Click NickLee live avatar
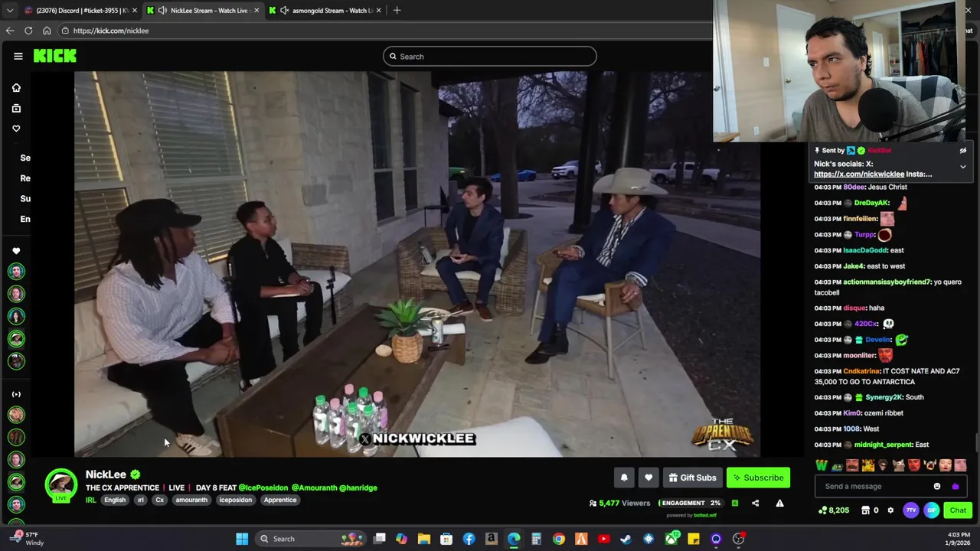 click(60, 485)
